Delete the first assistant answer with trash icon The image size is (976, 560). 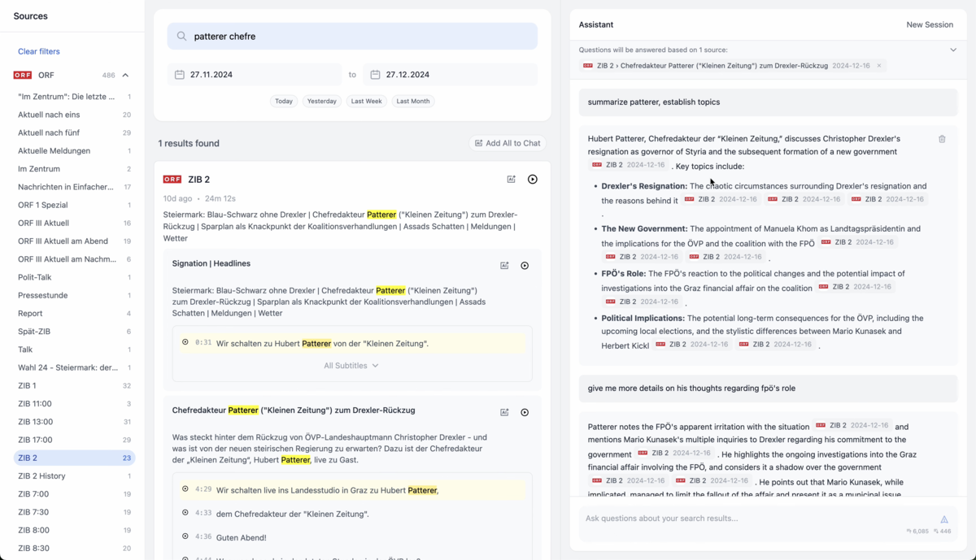click(x=942, y=139)
